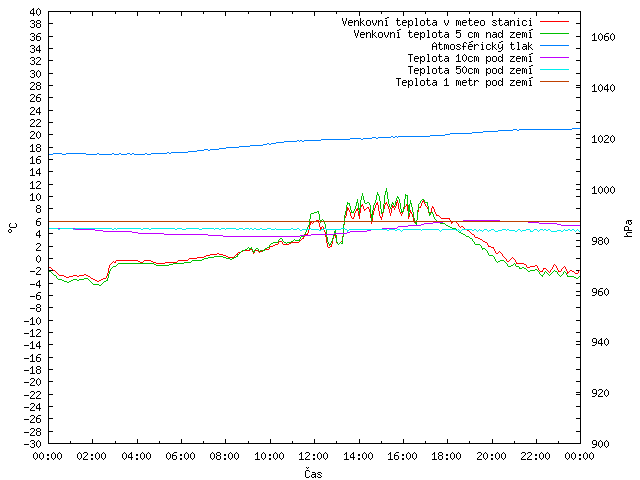Image resolution: width=640 pixels, height=480 pixels.
Task: Click the time tick label '14:00'
Action: (x=358, y=456)
